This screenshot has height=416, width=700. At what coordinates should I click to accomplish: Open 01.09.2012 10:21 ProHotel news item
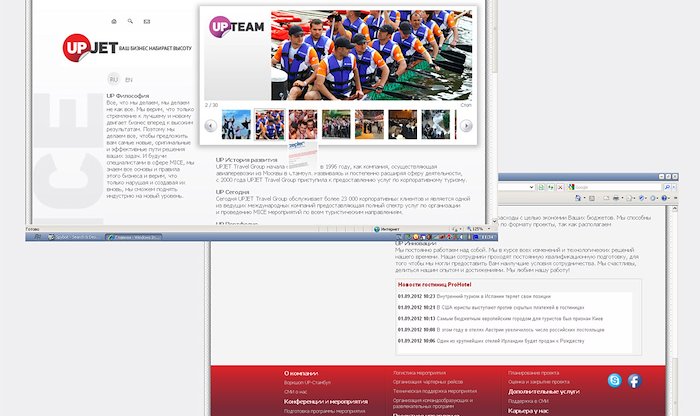[x=491, y=308]
